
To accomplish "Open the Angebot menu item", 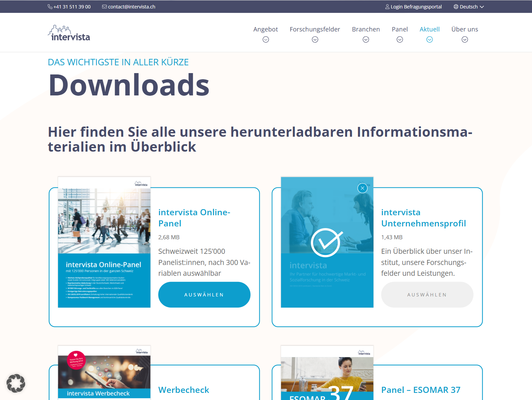I will pos(265,29).
